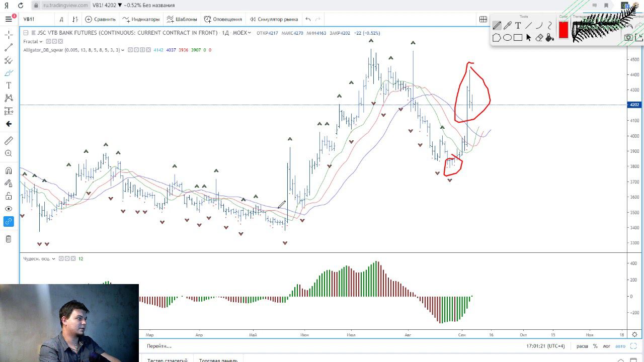Hide the Fractal indicator

48,41
